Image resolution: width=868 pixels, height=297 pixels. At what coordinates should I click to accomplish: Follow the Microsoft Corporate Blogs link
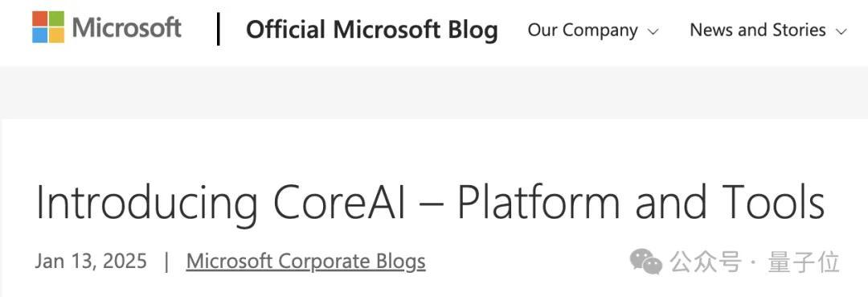305,261
